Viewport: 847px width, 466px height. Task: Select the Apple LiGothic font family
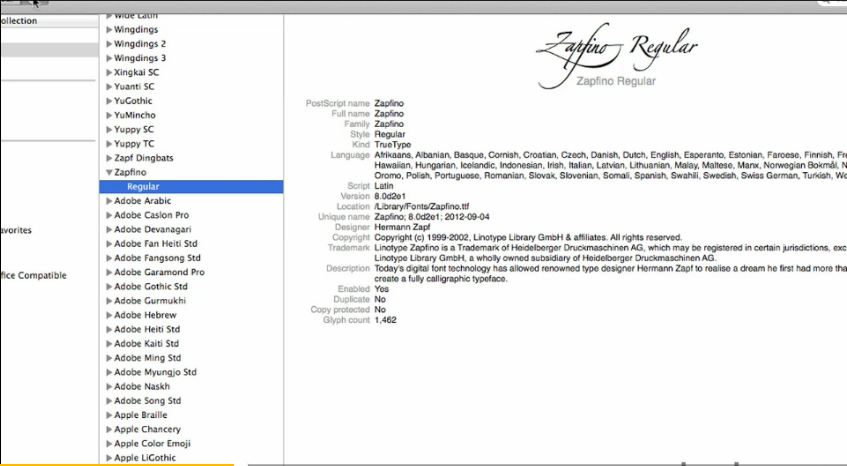(145, 458)
